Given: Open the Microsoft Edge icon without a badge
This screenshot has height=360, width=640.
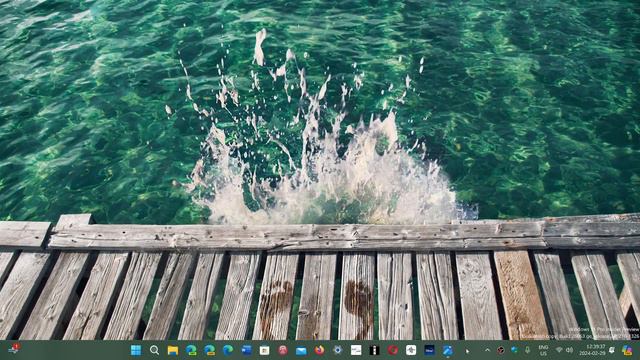Looking at the screenshot, I should tap(228, 350).
